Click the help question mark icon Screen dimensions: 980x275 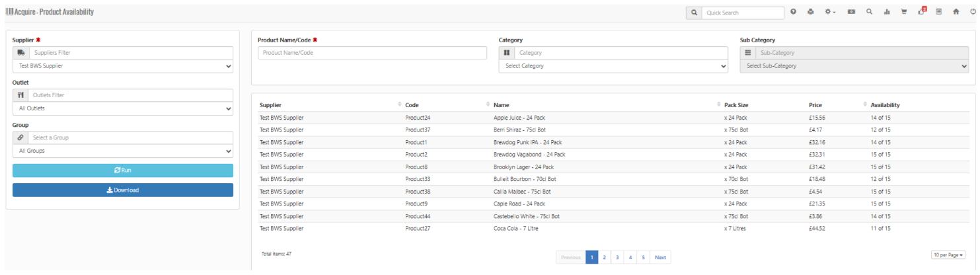tap(793, 12)
